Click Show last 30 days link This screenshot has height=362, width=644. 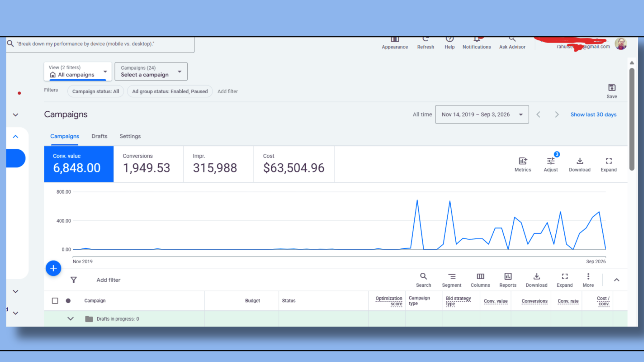(593, 114)
